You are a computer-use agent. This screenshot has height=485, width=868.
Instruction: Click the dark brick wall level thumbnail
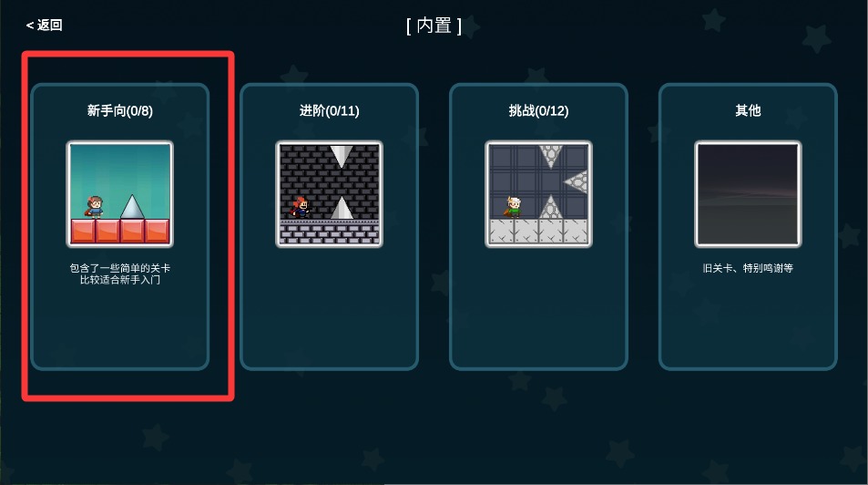click(330, 194)
